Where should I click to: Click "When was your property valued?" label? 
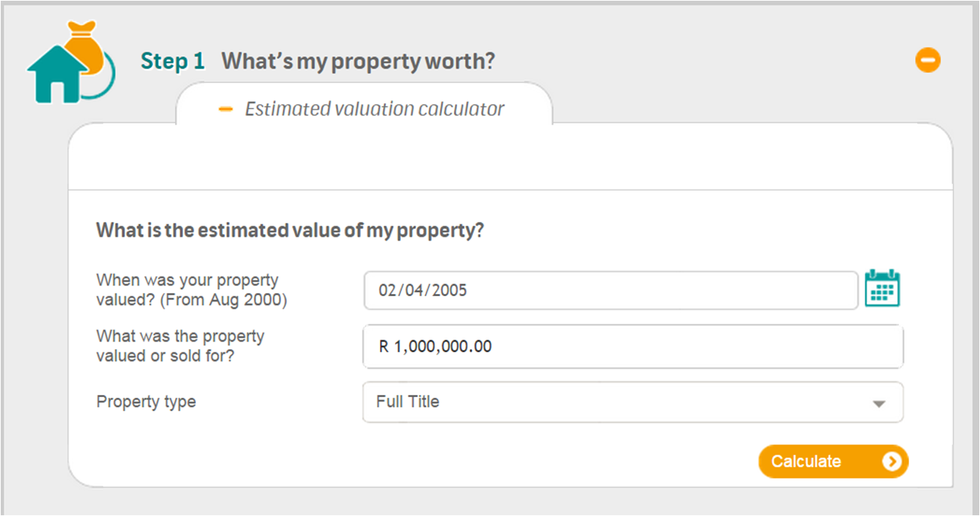(x=187, y=280)
